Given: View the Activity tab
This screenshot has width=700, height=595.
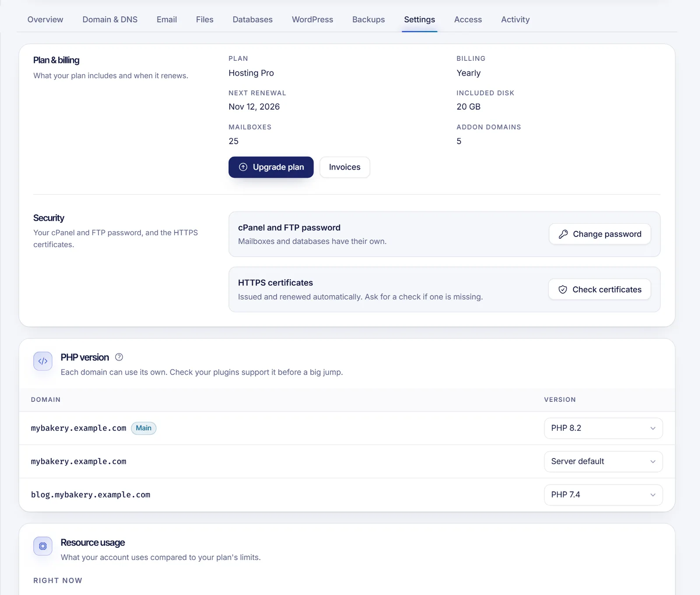Looking at the screenshot, I should (x=515, y=20).
